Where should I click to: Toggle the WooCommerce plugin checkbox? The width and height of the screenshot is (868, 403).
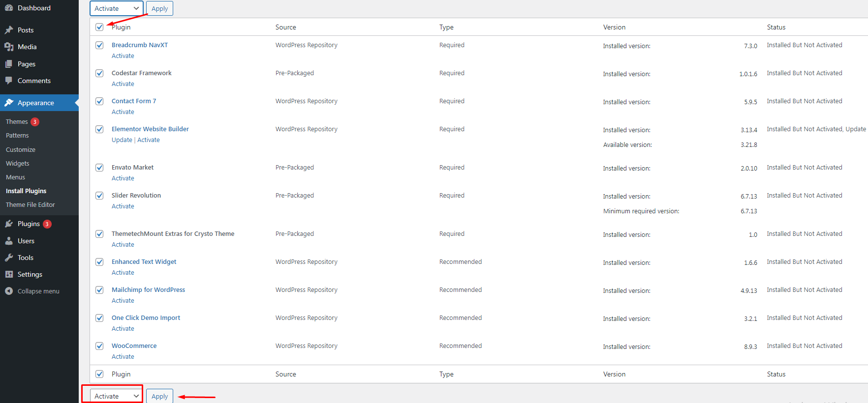coord(99,346)
